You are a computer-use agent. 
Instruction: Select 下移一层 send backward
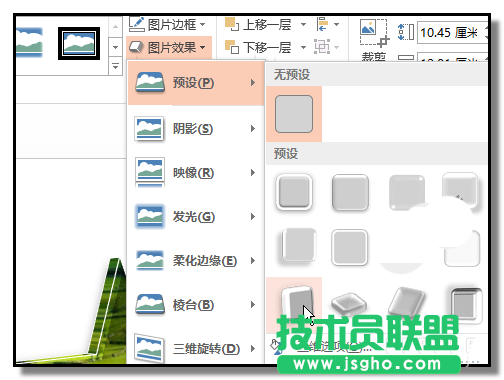(258, 47)
